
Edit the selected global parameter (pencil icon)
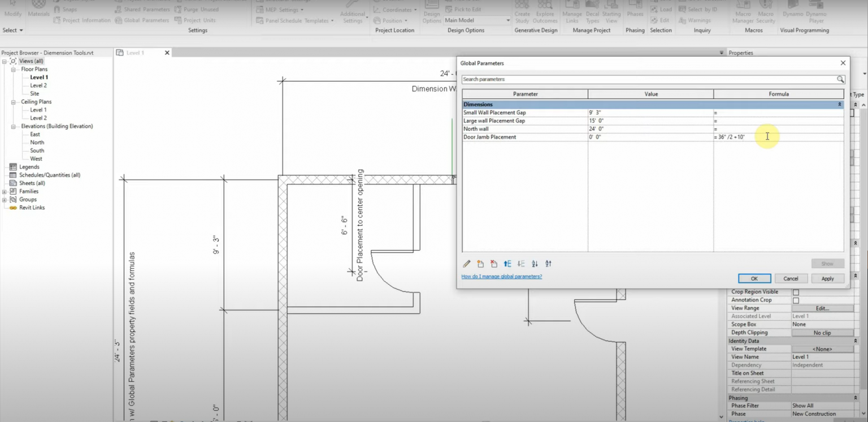tap(465, 263)
